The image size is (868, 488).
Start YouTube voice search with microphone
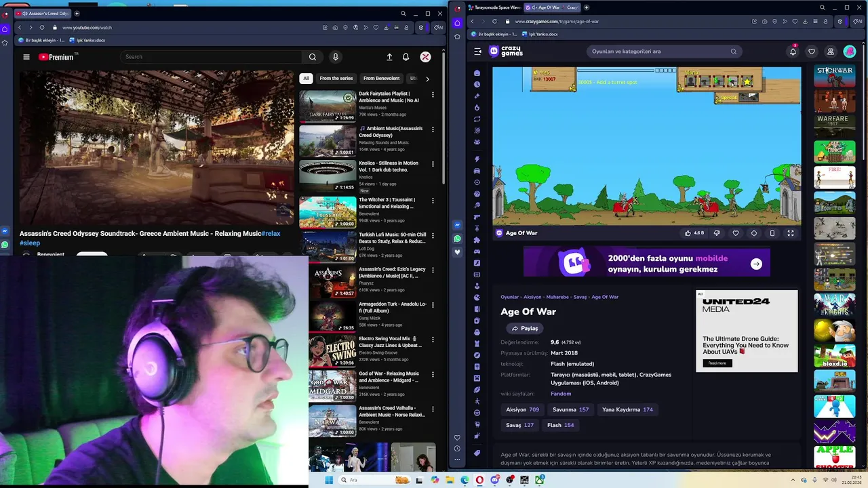pyautogui.click(x=335, y=57)
